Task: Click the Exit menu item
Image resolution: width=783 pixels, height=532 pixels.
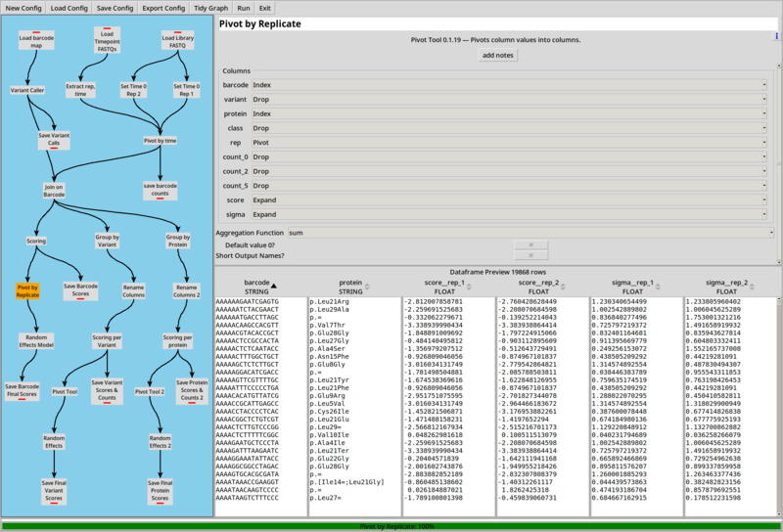Action: pos(265,8)
